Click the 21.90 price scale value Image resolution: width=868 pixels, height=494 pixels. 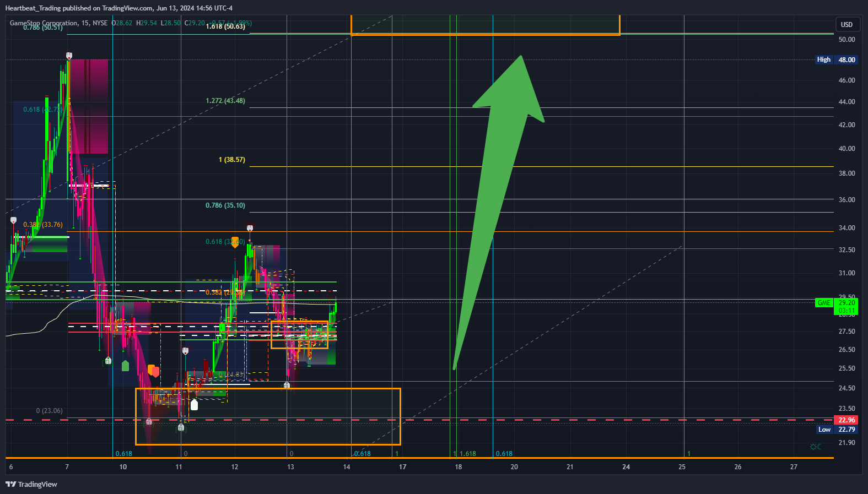847,443
